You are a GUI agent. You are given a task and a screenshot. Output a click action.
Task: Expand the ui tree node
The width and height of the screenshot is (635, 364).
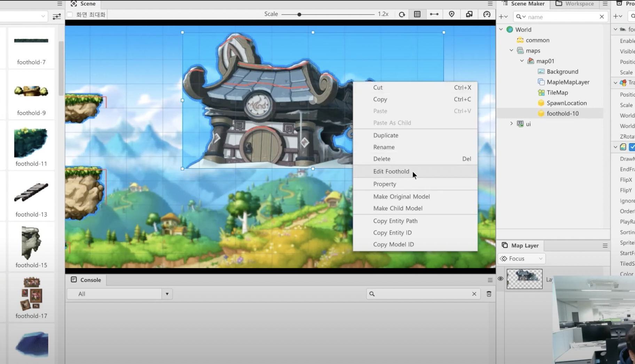pos(511,124)
